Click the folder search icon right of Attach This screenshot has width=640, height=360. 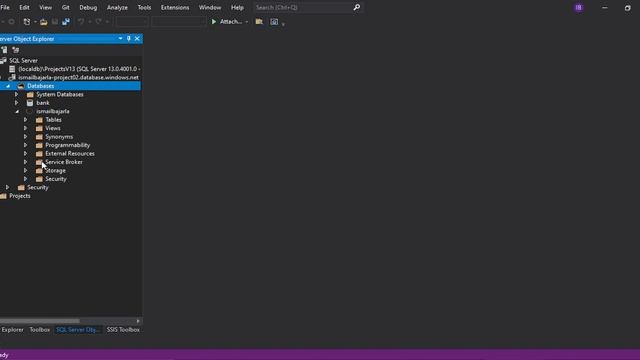click(259, 22)
